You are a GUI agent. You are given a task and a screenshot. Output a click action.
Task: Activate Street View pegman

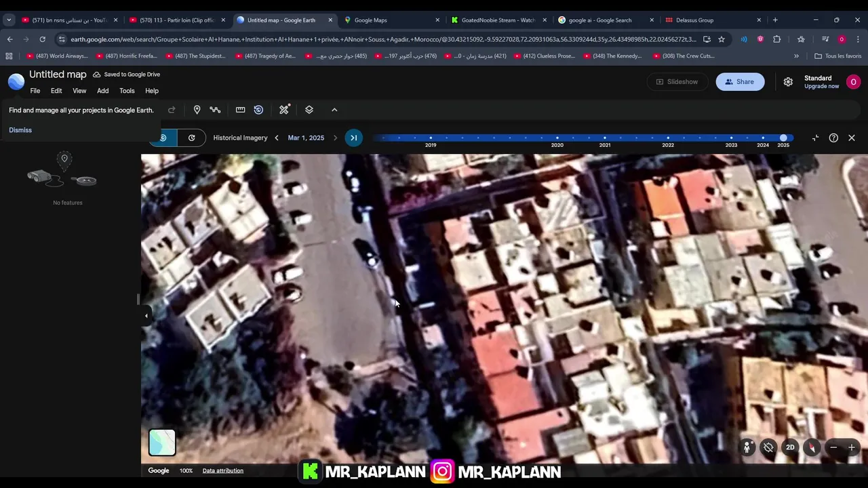pyautogui.click(x=747, y=447)
